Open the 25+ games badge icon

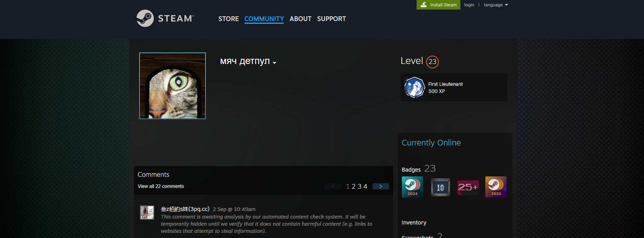point(468,187)
